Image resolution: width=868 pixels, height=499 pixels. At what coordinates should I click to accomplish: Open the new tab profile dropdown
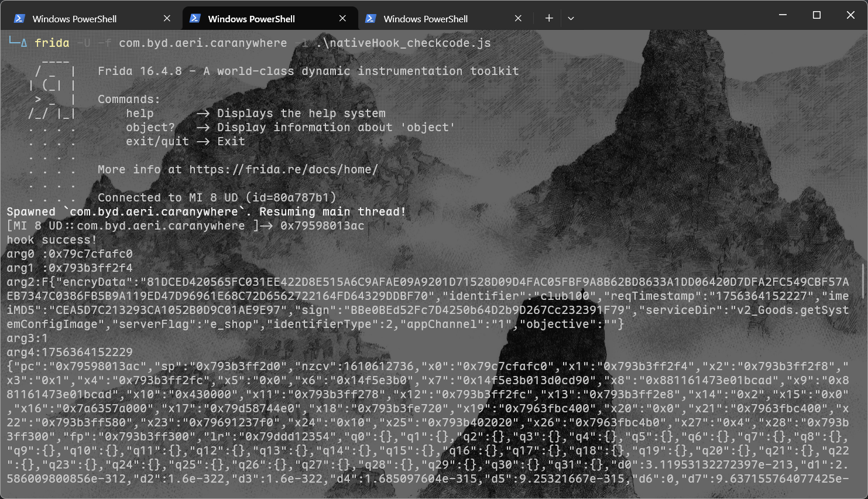(571, 18)
